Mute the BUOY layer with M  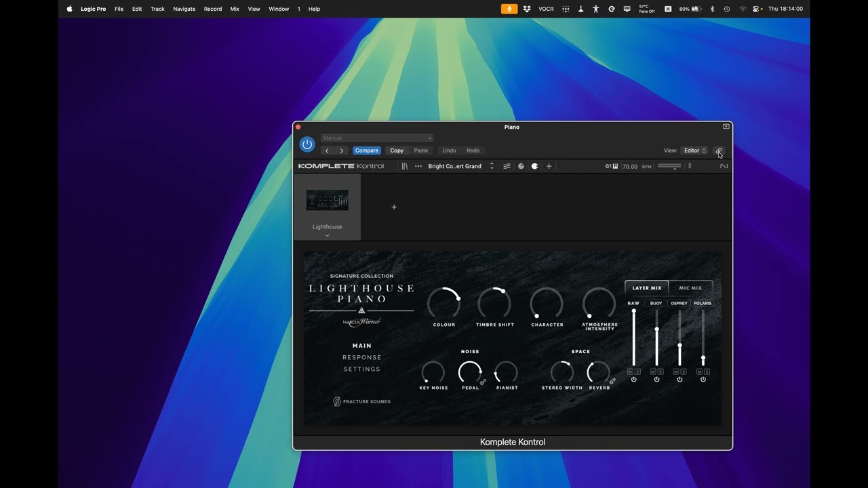pos(654,371)
